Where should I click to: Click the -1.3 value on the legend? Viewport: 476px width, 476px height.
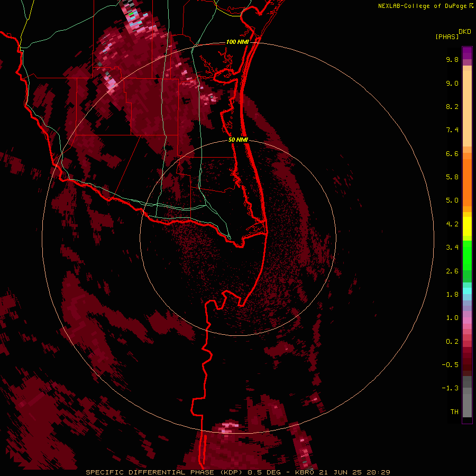tap(450, 388)
